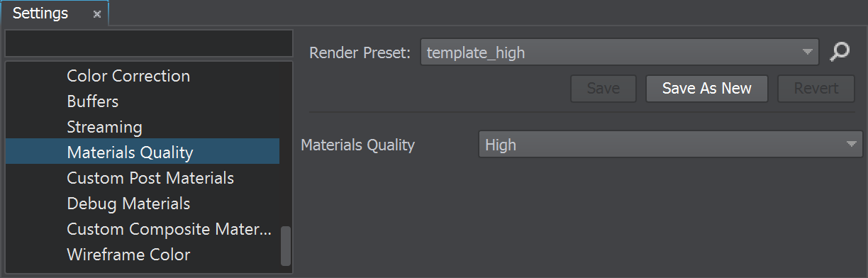The image size is (868, 278).
Task: Click the Save button
Action: 603,89
